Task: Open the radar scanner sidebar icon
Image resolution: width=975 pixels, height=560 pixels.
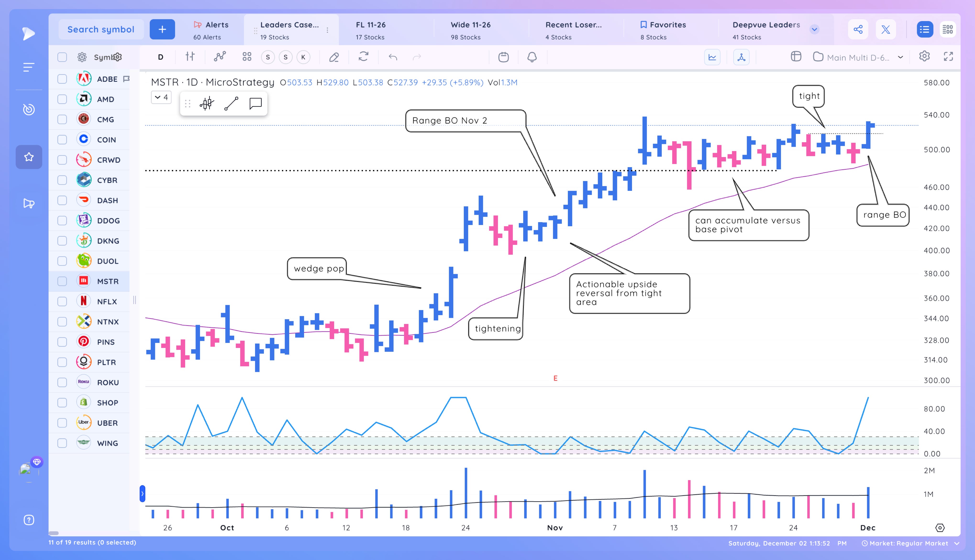Action: [28, 110]
